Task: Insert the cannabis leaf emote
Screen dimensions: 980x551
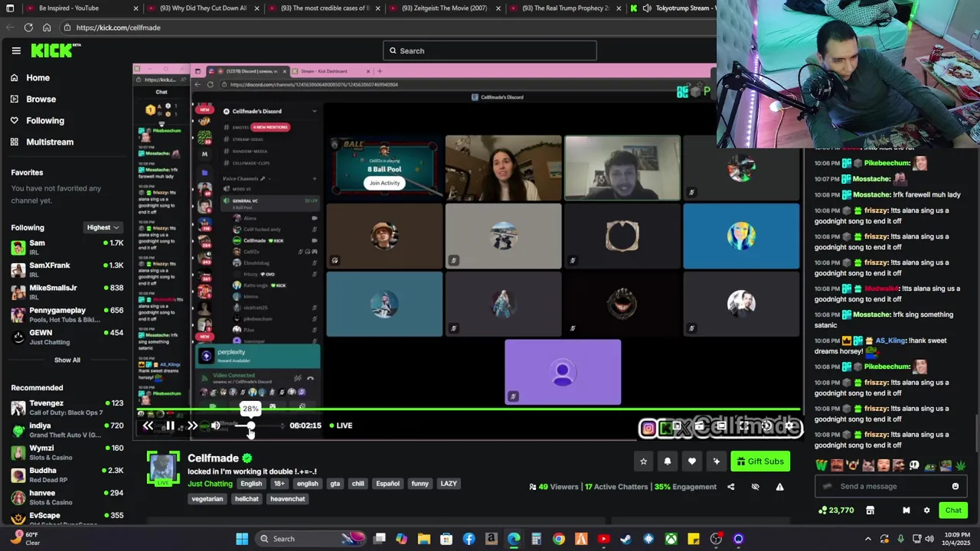Action: click(960, 465)
